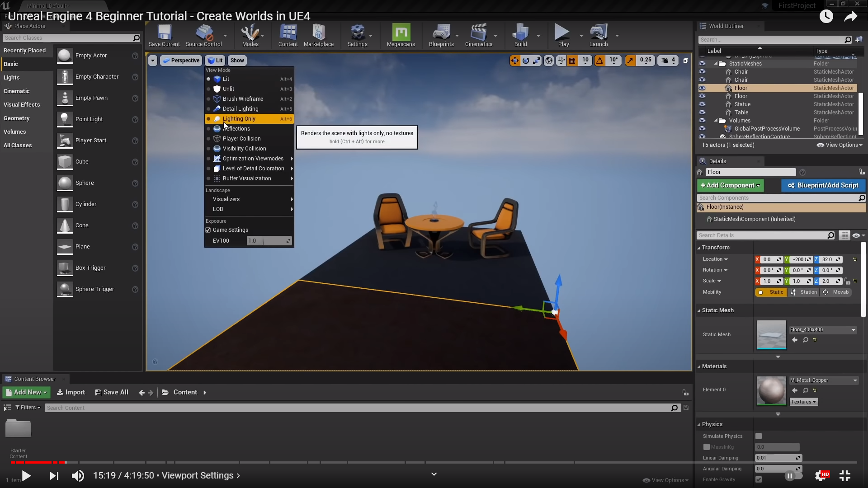This screenshot has height=488, width=868.
Task: Enable the Simulate Physics checkbox
Action: 759,436
